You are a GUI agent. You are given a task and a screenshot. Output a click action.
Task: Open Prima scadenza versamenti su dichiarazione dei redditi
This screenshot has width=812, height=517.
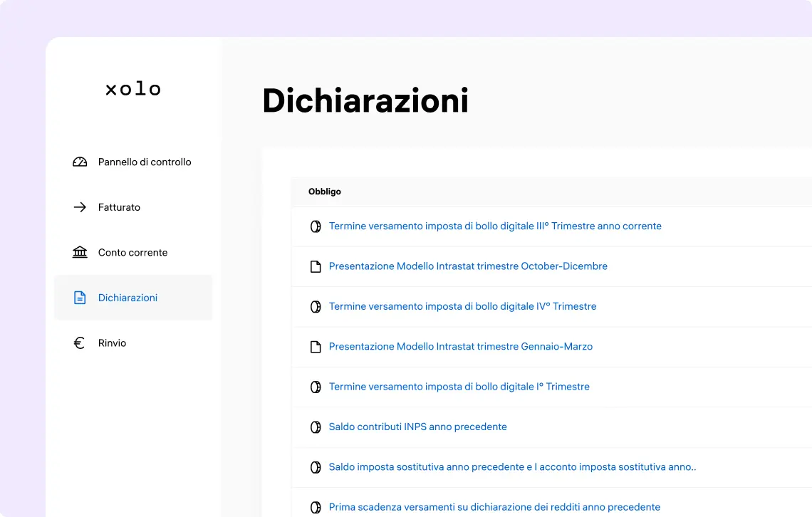(494, 507)
